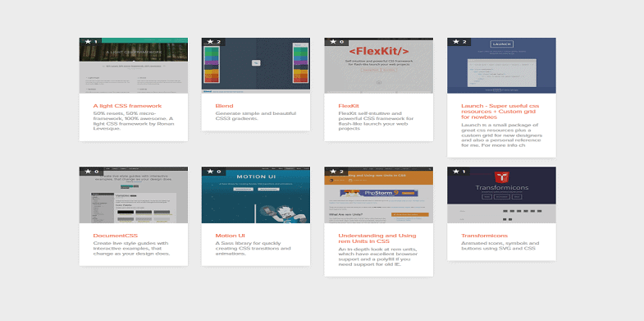
Task: Click 'Animated icons, symbols and buttons' text
Action: [500, 245]
